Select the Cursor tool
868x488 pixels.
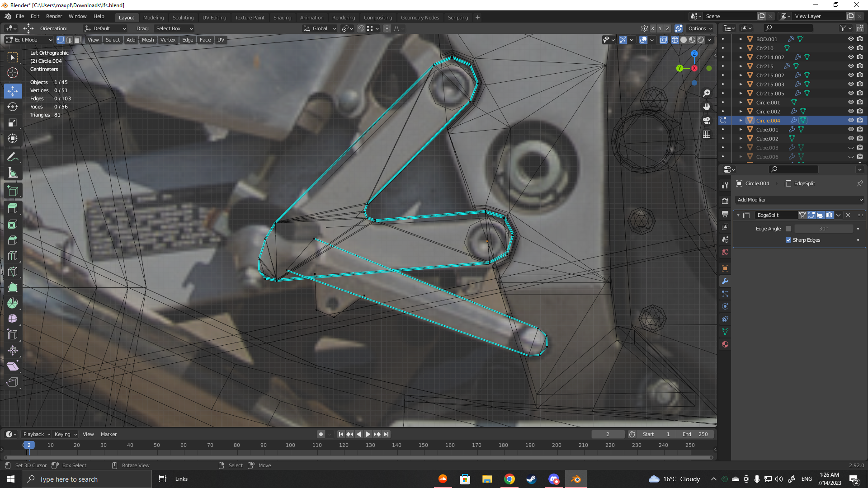[13, 73]
